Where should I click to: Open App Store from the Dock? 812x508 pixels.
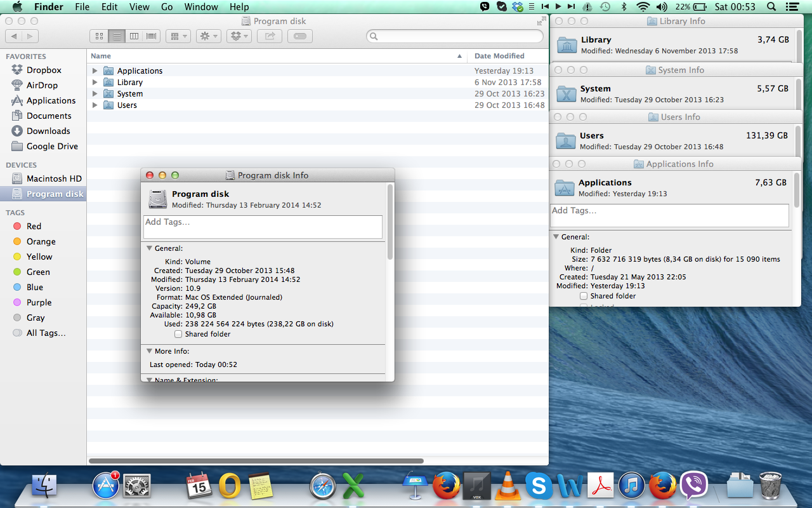click(x=105, y=486)
